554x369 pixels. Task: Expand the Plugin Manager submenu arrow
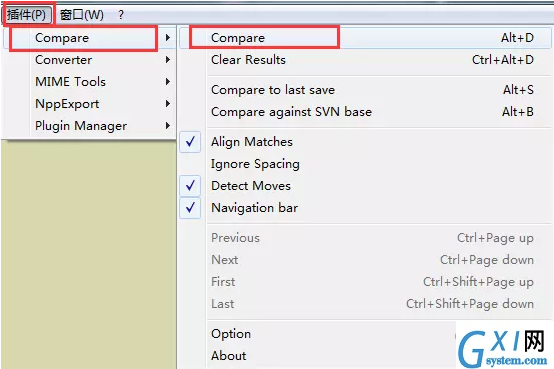[168, 125]
